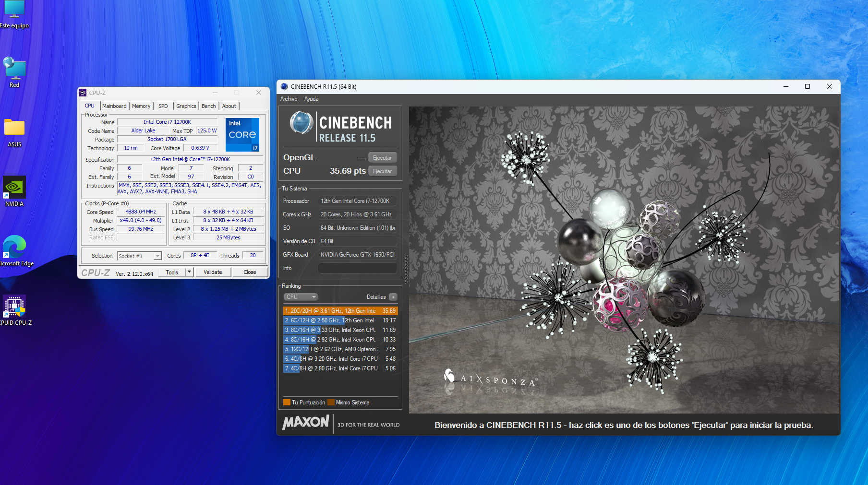Click the Intel Core i7 logo
Screen dimensions: 868x485
242,135
